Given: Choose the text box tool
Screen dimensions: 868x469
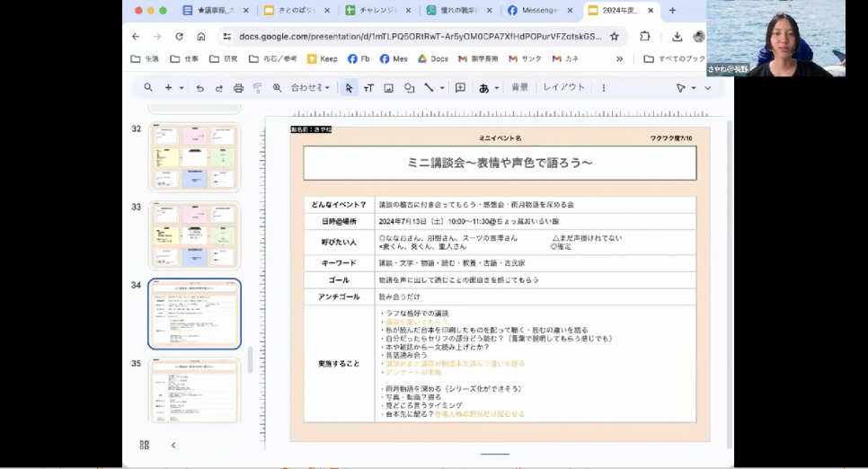Looking at the screenshot, I should click(368, 88).
